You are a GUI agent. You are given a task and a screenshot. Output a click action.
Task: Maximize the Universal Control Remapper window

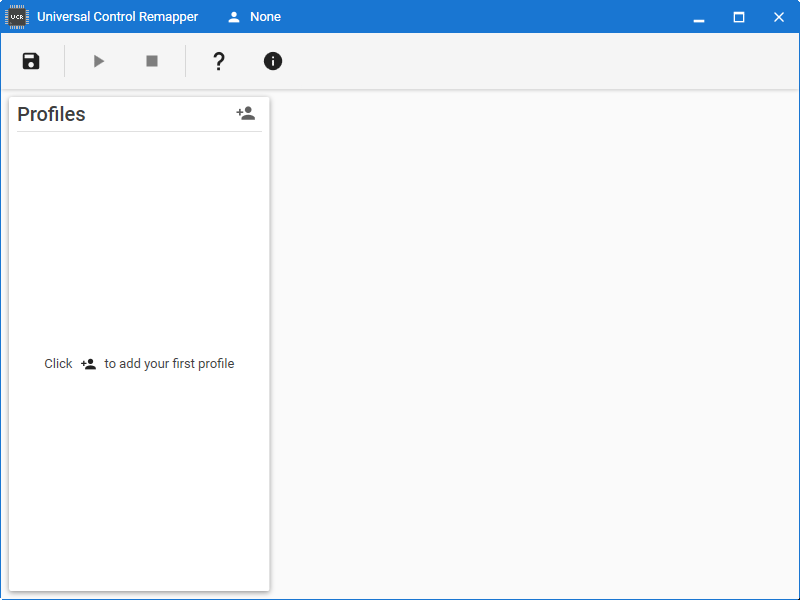tap(739, 17)
